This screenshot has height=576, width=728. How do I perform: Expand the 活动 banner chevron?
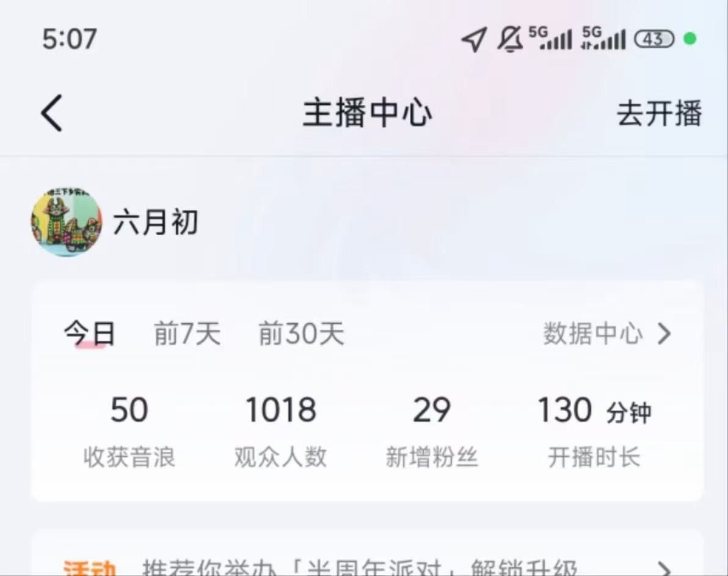[x=665, y=567]
